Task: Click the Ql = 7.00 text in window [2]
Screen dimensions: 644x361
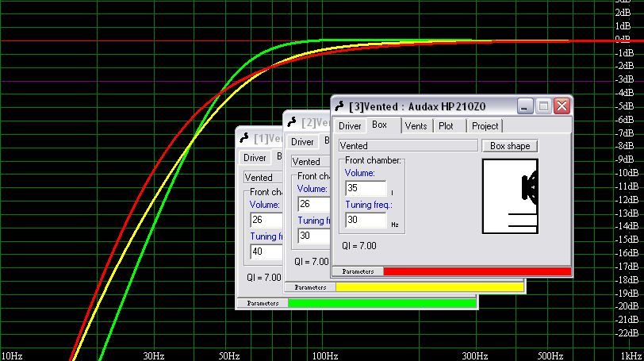Action: click(312, 262)
